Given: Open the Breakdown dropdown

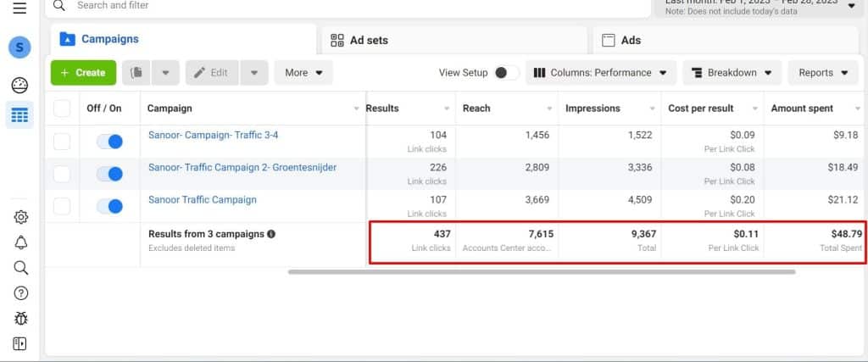Looking at the screenshot, I should [732, 73].
